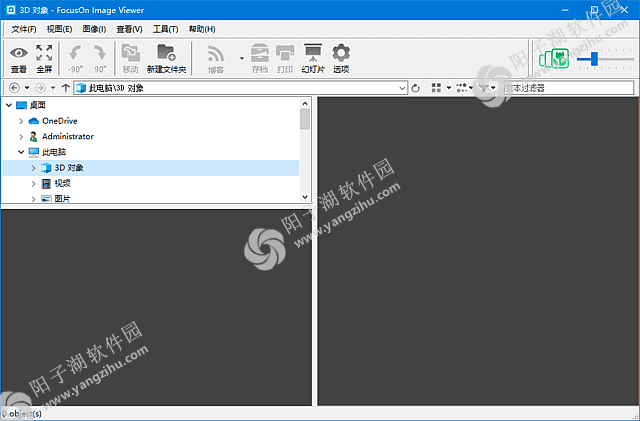Screen dimensions: 640x421
Task: Open the 帮助(H) menu
Action: pyautogui.click(x=202, y=29)
